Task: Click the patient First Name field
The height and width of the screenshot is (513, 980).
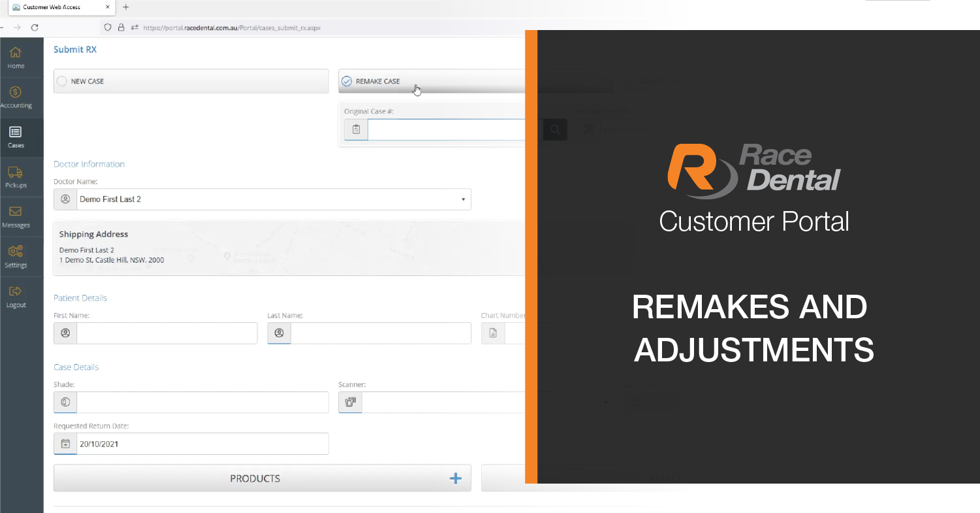Action: click(x=166, y=333)
